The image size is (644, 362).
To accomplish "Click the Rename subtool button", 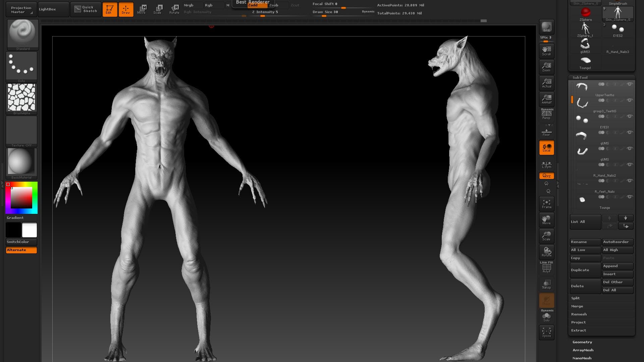I will coord(585,242).
